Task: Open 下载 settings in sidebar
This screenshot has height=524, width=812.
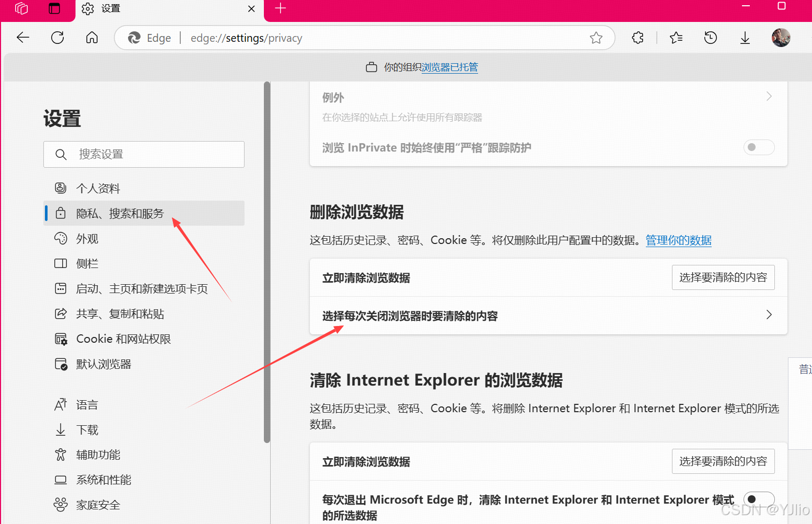Action: pos(144,430)
